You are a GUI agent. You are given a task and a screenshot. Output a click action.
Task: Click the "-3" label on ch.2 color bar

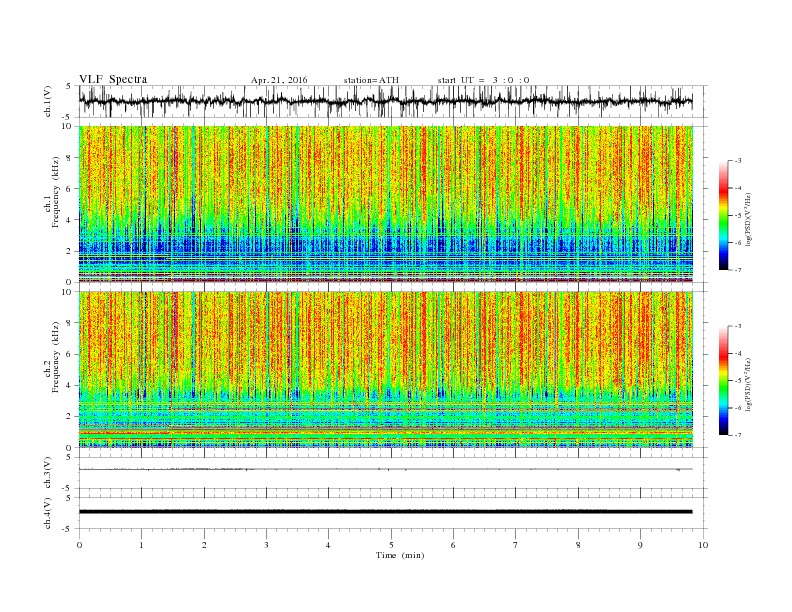click(x=738, y=326)
